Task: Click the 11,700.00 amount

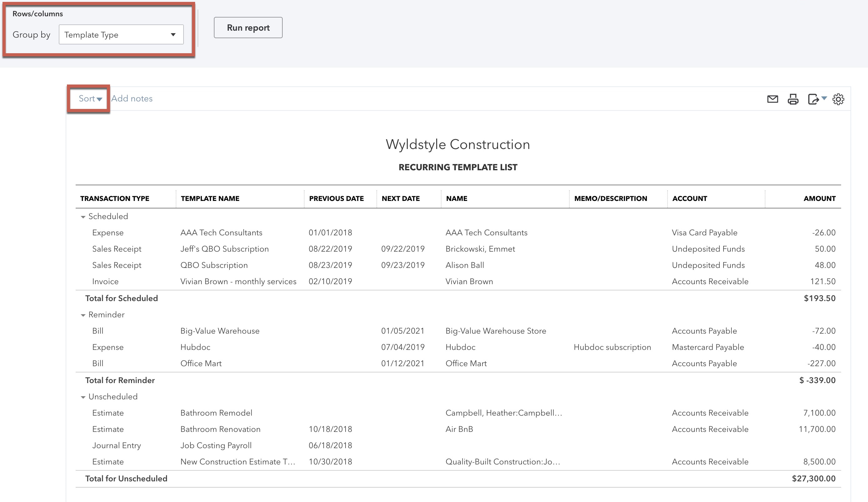Action: tap(817, 429)
